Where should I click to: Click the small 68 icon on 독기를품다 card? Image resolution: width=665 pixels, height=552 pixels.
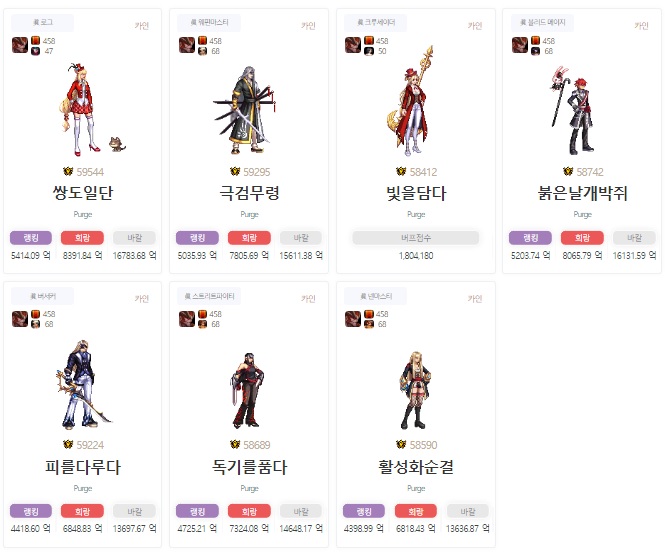coord(202,324)
